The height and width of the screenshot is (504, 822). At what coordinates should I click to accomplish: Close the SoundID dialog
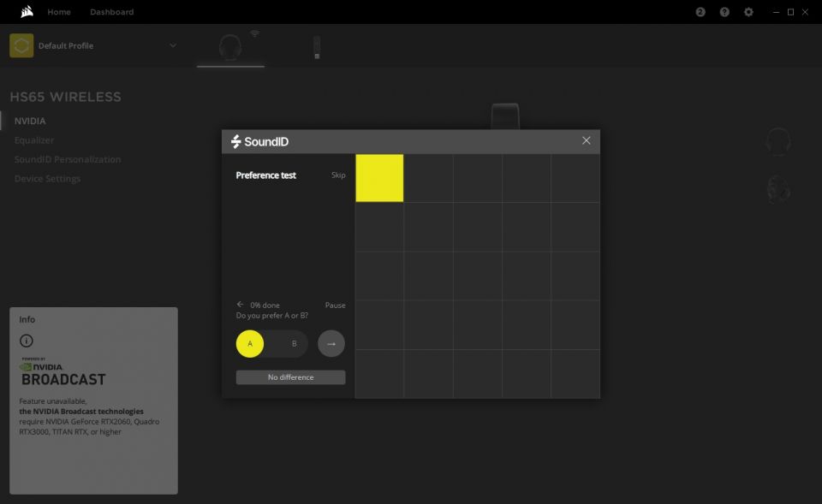(586, 140)
